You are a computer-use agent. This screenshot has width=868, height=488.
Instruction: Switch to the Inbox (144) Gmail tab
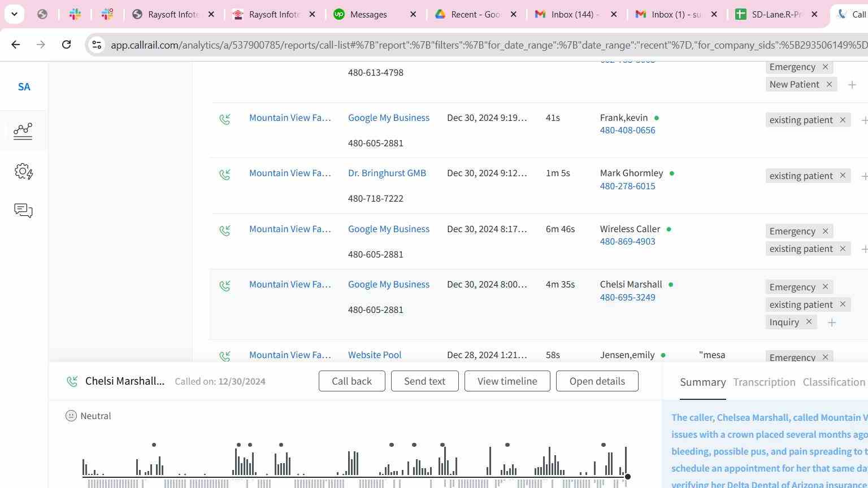(x=575, y=14)
